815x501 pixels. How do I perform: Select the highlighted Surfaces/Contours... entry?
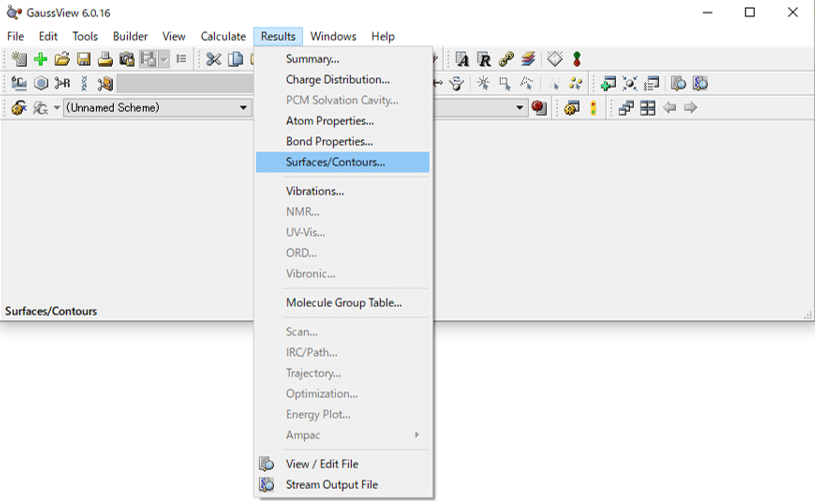point(343,162)
